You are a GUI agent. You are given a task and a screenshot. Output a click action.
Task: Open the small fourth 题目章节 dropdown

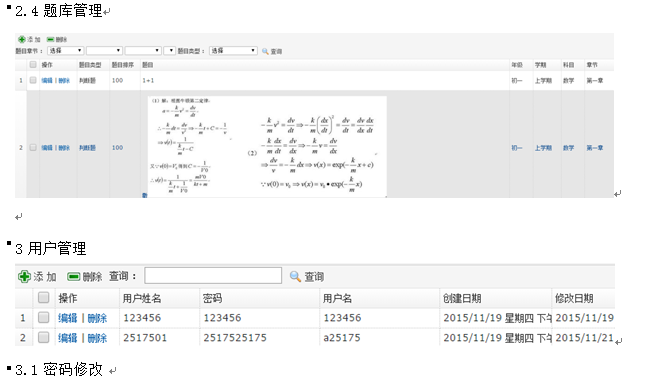pos(169,51)
